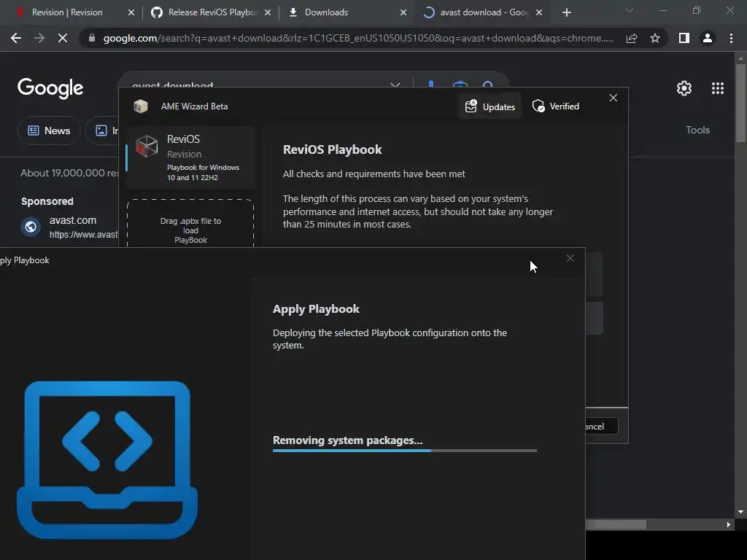
Task: Close the Revision | Revision tab
Action: coord(131,13)
